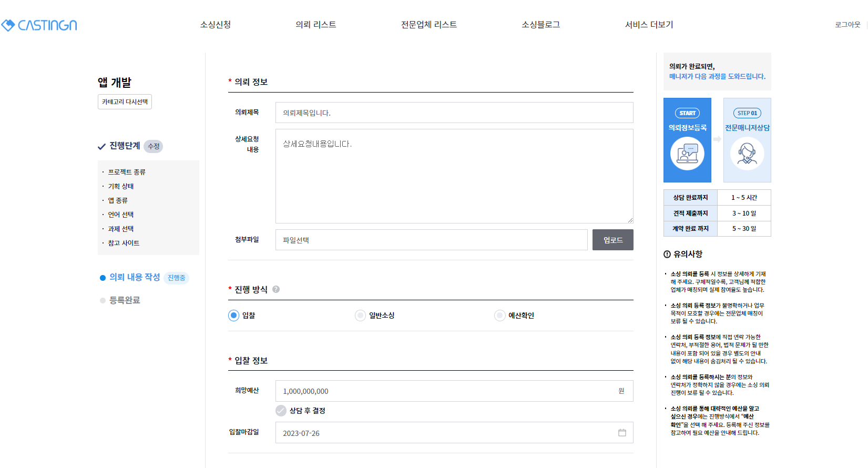The image size is (868, 468).
Task: Click the arrow between step cards
Action: [x=717, y=139]
